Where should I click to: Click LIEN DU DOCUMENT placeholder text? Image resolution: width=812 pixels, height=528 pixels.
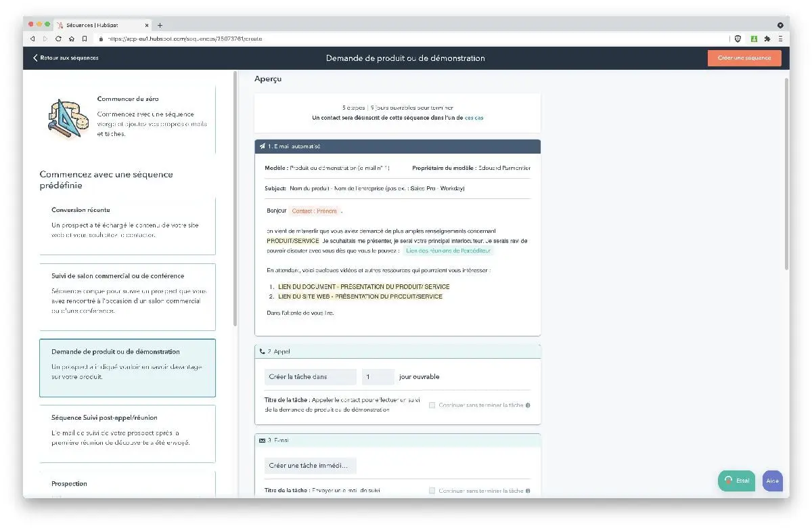click(x=363, y=286)
